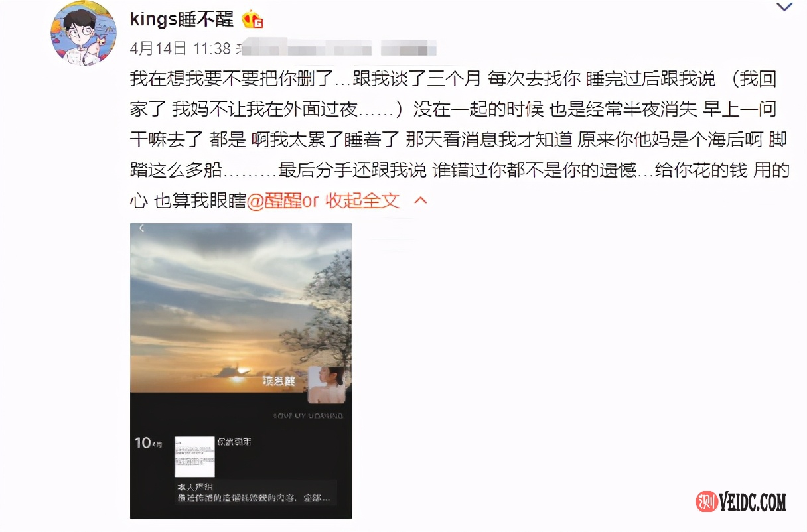Click the profile name beside the woman's photo
807x532 pixels.
tap(278, 381)
